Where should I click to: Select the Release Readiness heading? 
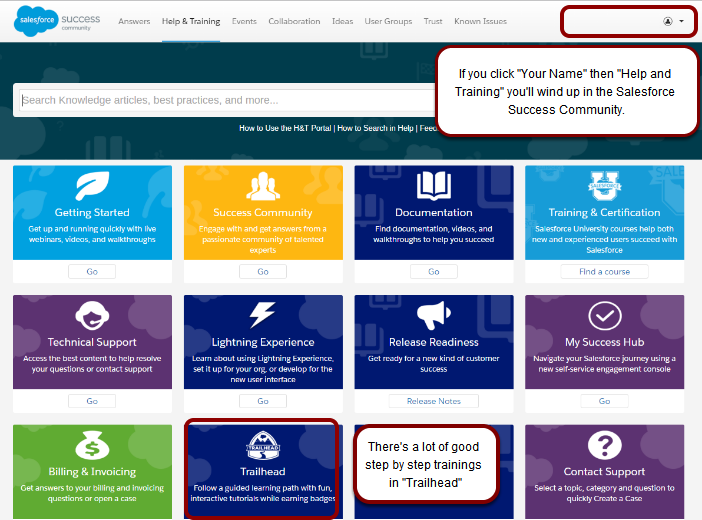pyautogui.click(x=433, y=342)
